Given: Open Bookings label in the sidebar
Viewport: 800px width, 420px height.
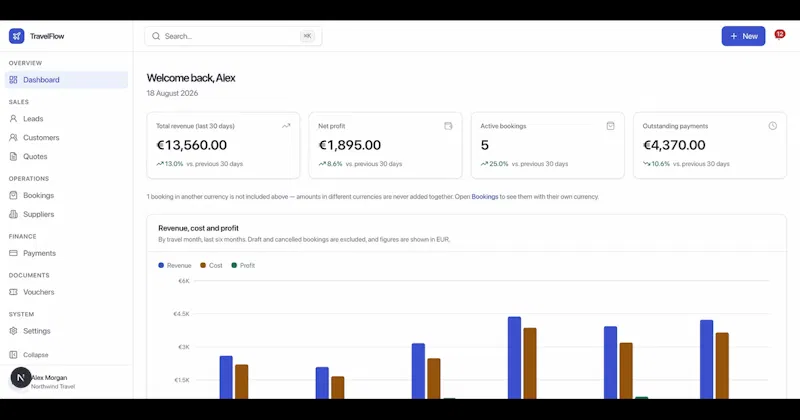Looking at the screenshot, I should [38, 195].
